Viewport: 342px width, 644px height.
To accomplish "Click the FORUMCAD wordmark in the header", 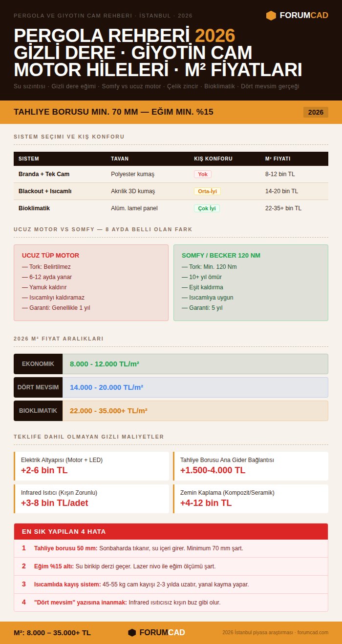I will tap(304, 16).
